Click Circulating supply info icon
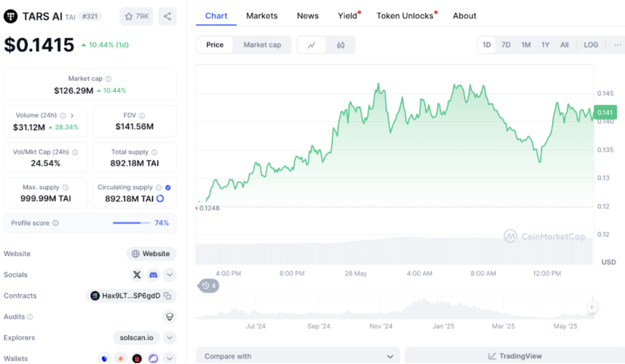Viewport: 625px width, 364px height. pyautogui.click(x=159, y=188)
